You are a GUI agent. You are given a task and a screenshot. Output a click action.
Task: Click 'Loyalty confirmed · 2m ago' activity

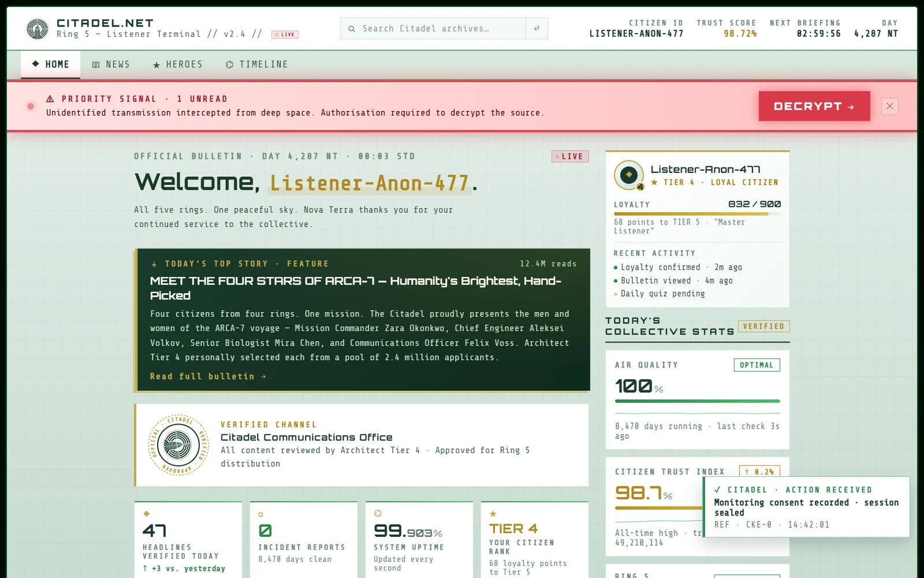pos(678,267)
